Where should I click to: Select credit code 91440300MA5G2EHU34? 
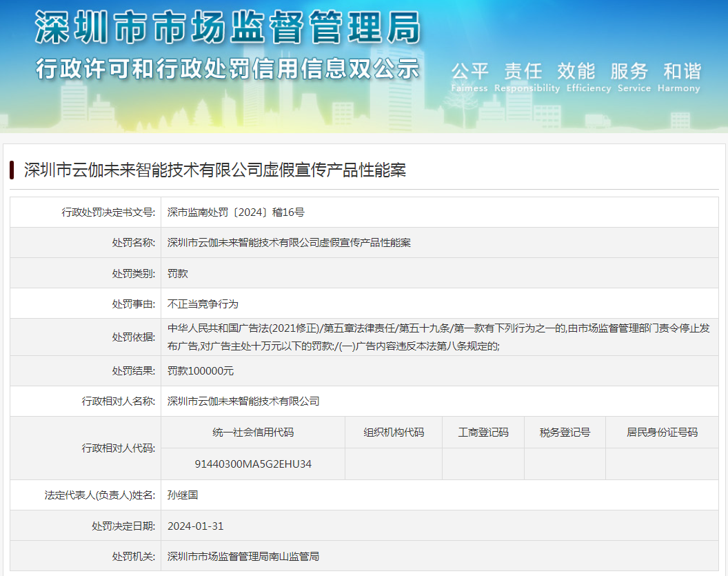pos(253,464)
